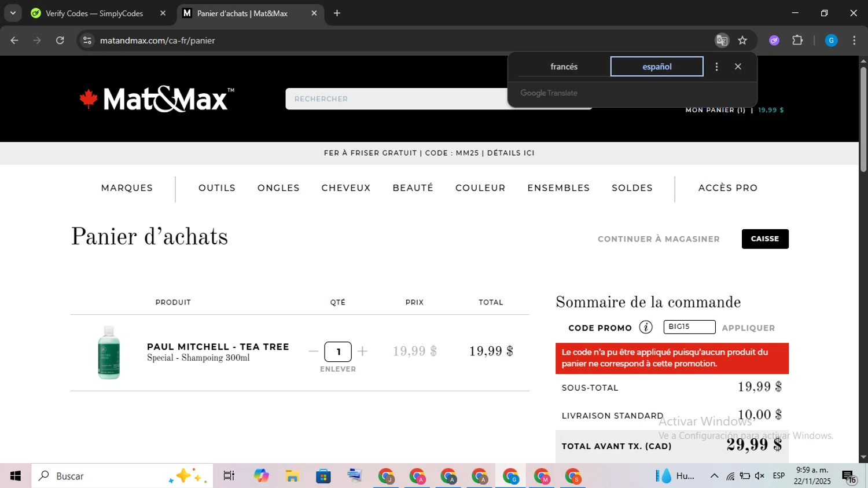This screenshot has height=488, width=868.
Task: Click the ESP language indicator
Action: pos(779,476)
